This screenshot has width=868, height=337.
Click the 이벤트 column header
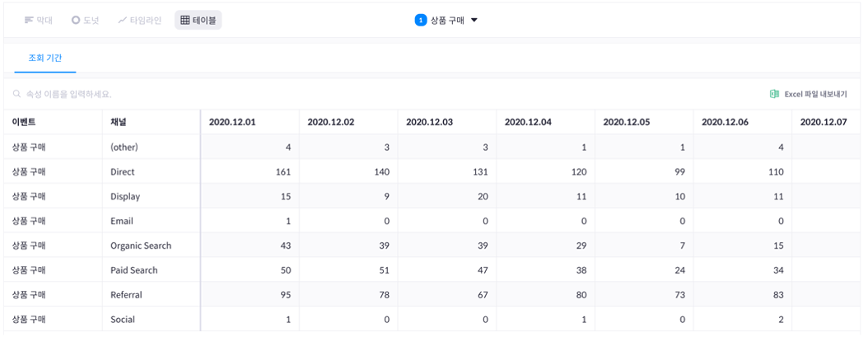tap(24, 123)
